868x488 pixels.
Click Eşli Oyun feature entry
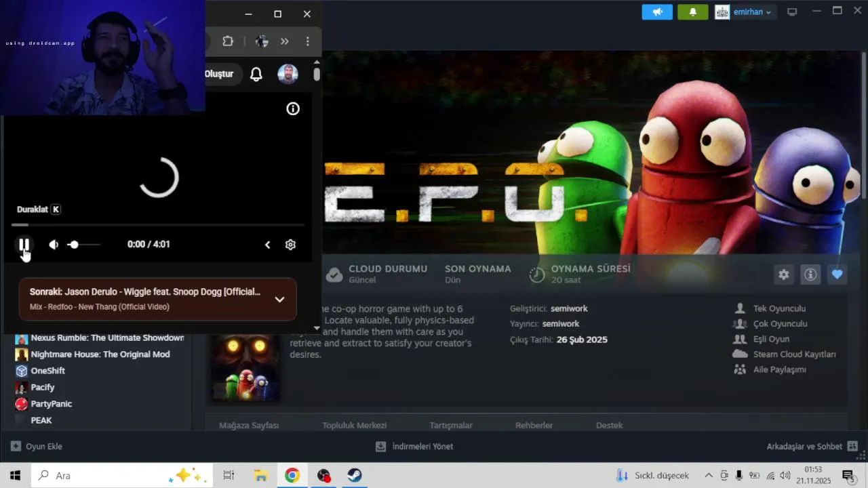coord(762,339)
